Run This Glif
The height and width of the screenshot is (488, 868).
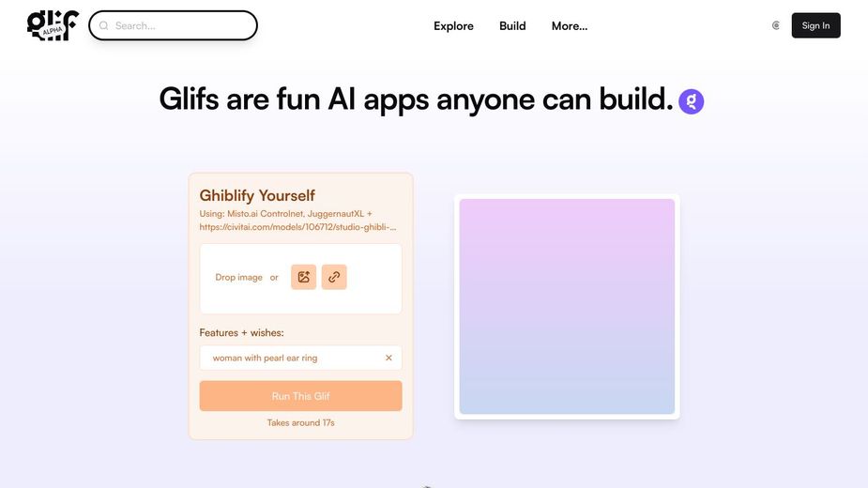[300, 396]
